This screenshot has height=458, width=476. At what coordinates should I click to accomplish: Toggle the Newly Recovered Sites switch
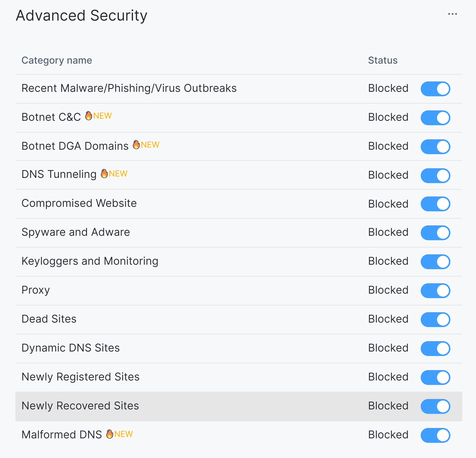point(435,406)
